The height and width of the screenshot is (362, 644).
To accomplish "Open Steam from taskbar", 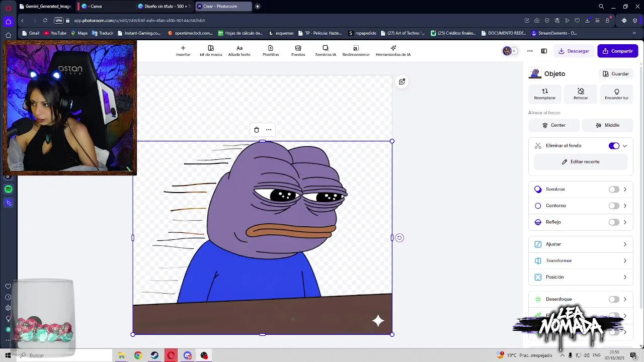I will click(154, 355).
